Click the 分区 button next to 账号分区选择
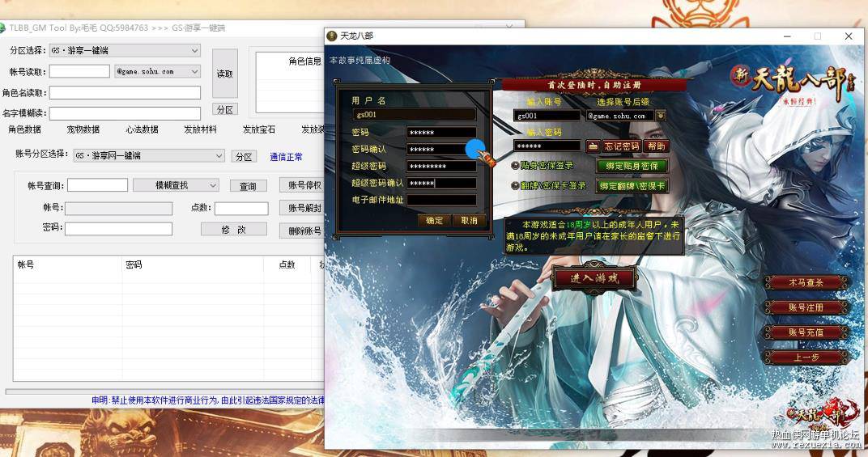The height and width of the screenshot is (457, 868). point(244,157)
